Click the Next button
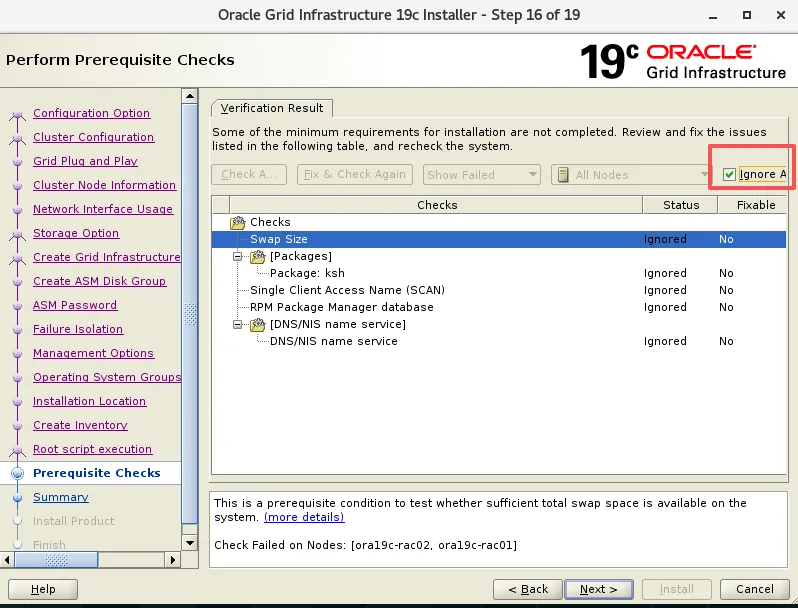The width and height of the screenshot is (798, 608). 598,589
